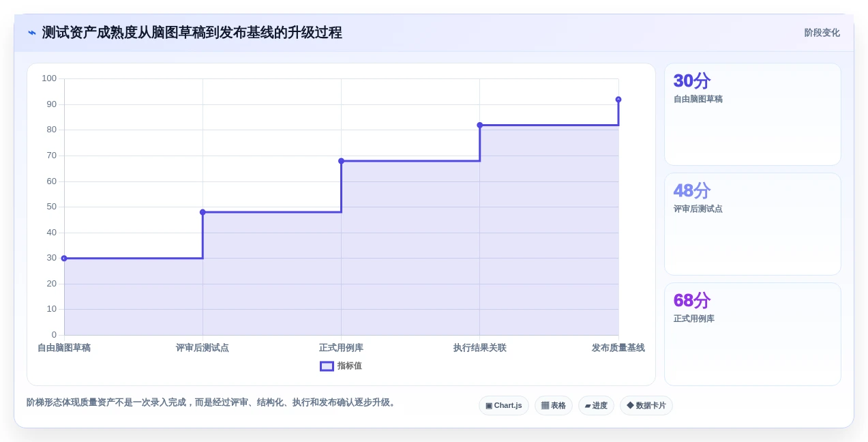Click the data point at 执行结果关联
The height and width of the screenshot is (442, 868).
tap(480, 125)
